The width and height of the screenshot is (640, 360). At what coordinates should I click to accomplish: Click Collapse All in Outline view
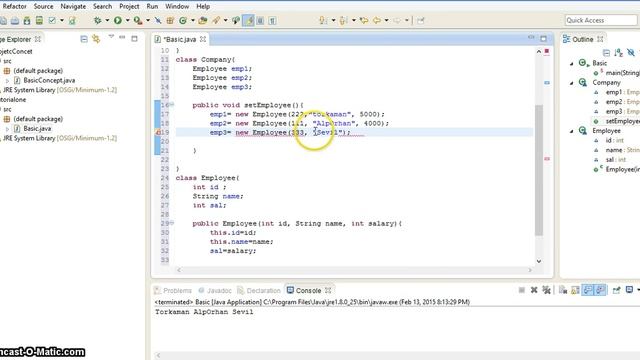coord(607,53)
